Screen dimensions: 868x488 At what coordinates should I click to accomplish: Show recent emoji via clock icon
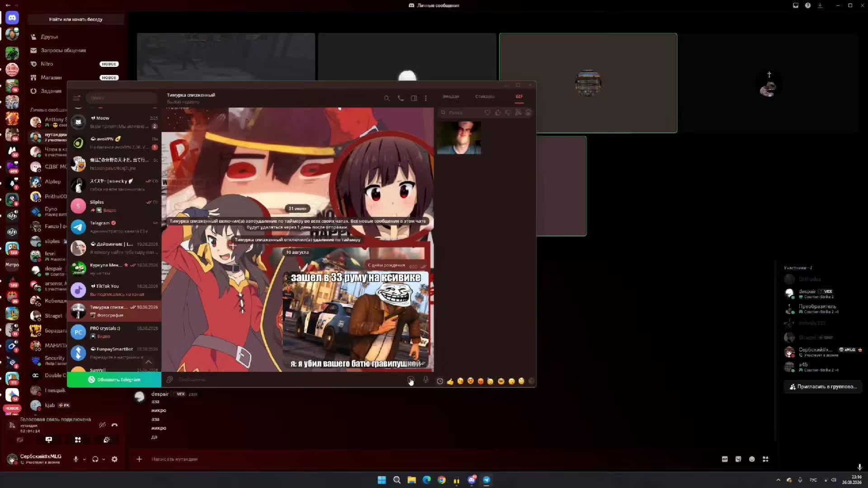[440, 381]
